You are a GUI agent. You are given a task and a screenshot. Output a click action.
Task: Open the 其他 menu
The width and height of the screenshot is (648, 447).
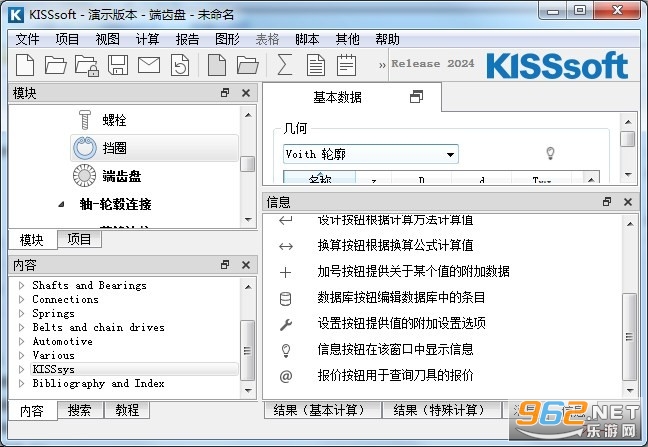click(x=347, y=39)
